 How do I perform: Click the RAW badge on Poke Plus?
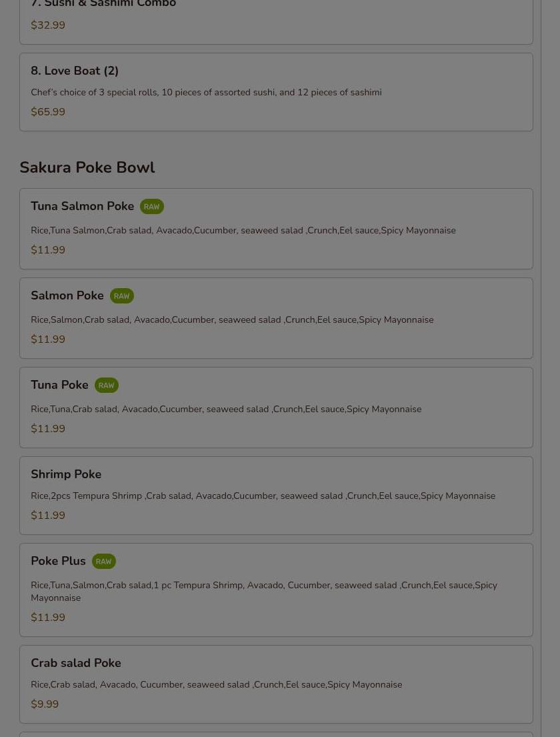[x=104, y=561]
